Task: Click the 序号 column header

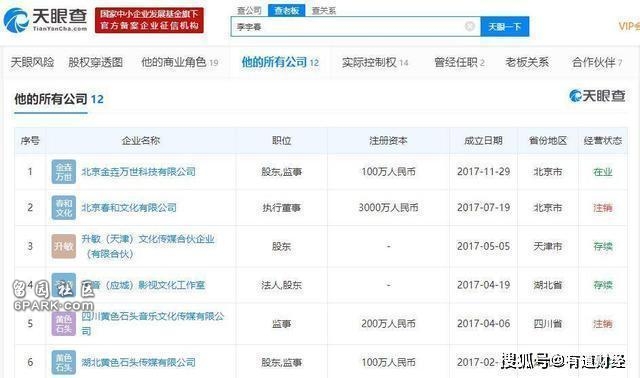Action: click(30, 141)
